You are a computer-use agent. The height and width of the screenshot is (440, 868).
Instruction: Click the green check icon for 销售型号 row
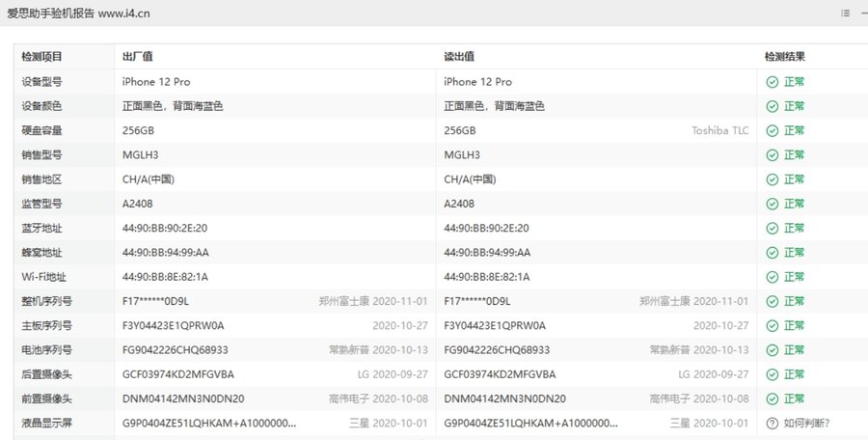pos(773,155)
